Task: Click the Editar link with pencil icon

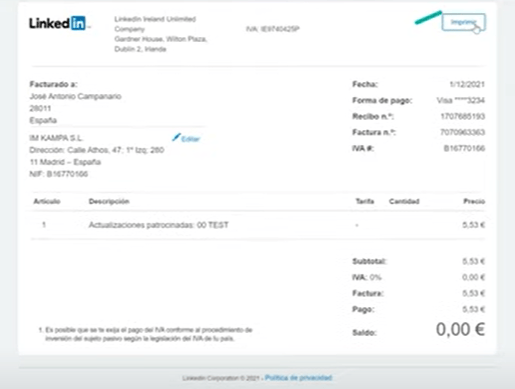Action: (186, 138)
